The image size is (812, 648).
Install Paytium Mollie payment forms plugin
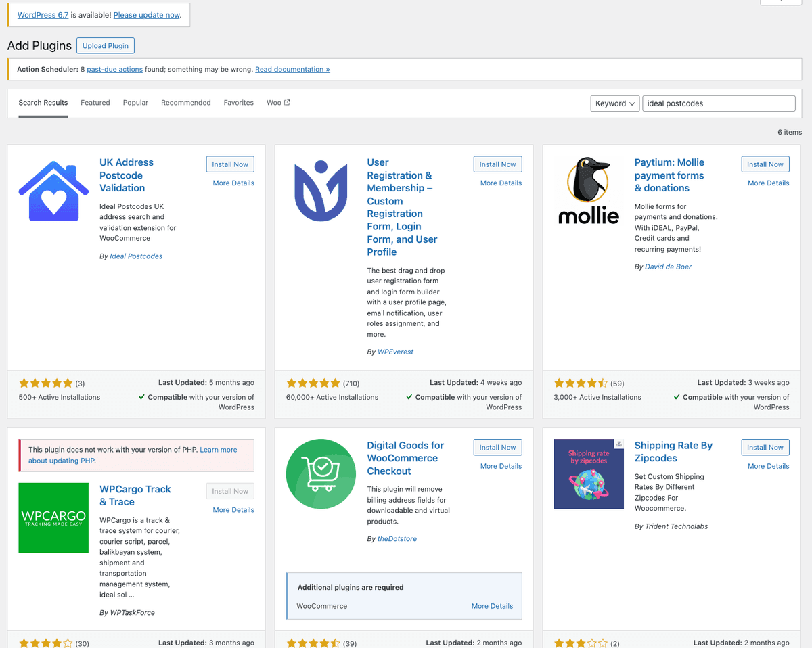pyautogui.click(x=765, y=164)
